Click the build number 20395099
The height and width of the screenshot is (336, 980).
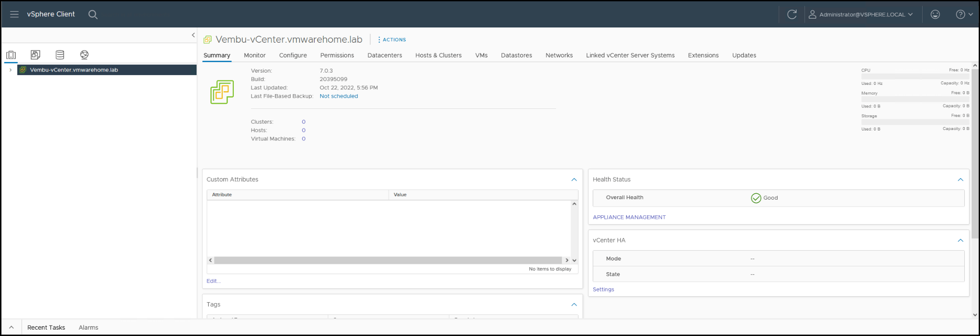[333, 79]
